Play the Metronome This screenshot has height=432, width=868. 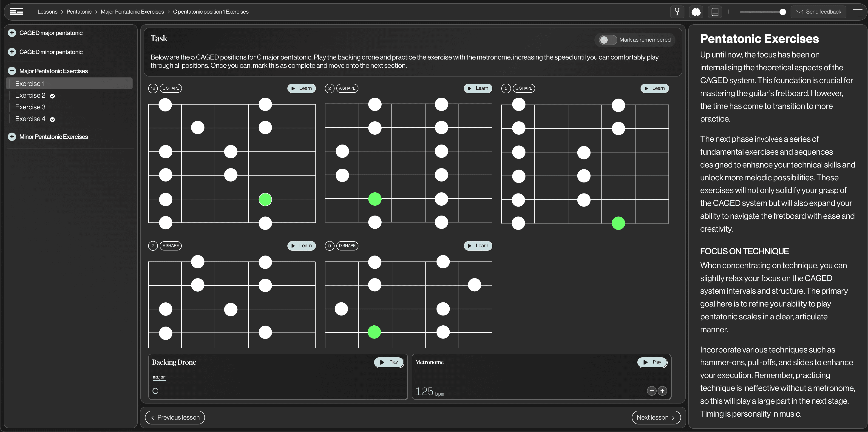(x=652, y=362)
